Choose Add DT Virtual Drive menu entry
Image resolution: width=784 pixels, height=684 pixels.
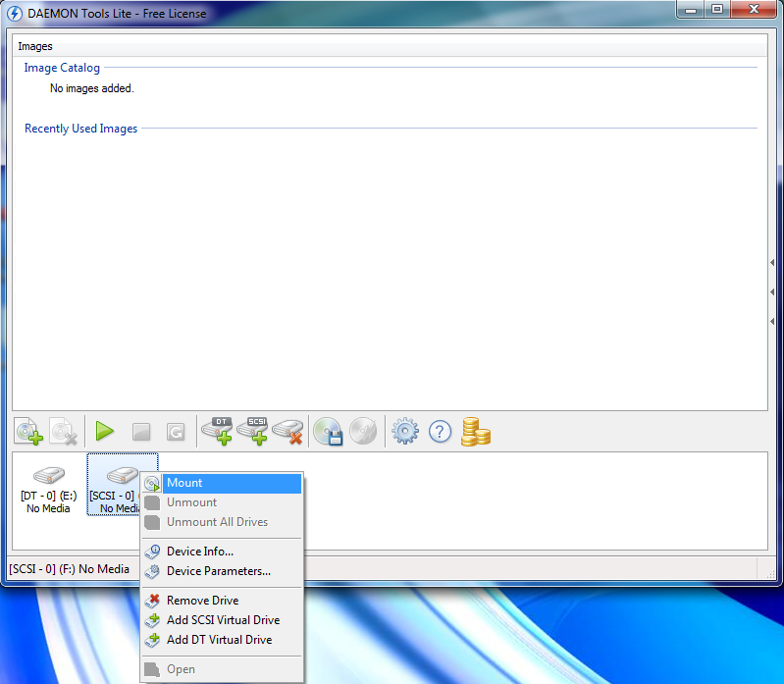pyautogui.click(x=223, y=640)
